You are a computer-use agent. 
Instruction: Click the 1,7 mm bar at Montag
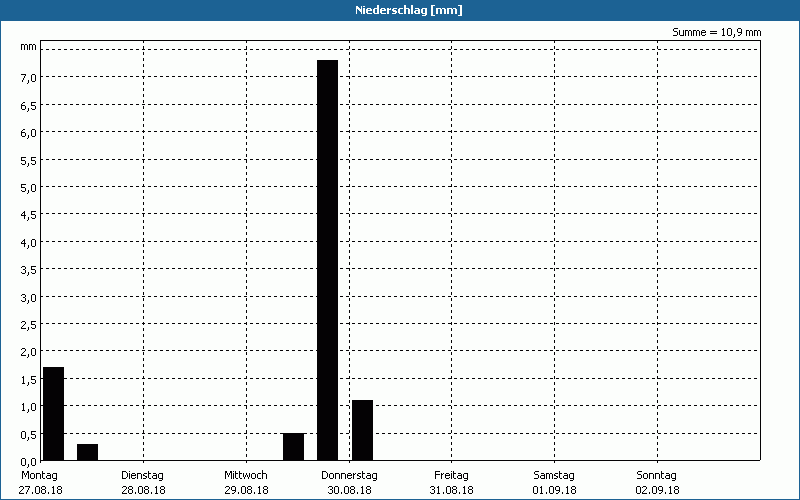pos(54,414)
